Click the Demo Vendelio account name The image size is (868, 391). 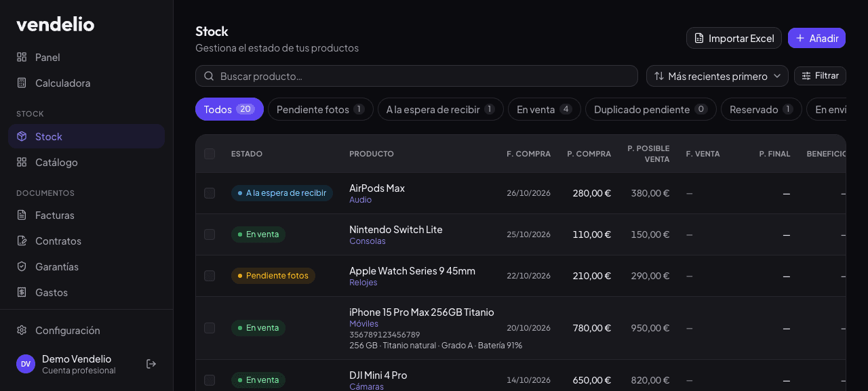pos(77,358)
